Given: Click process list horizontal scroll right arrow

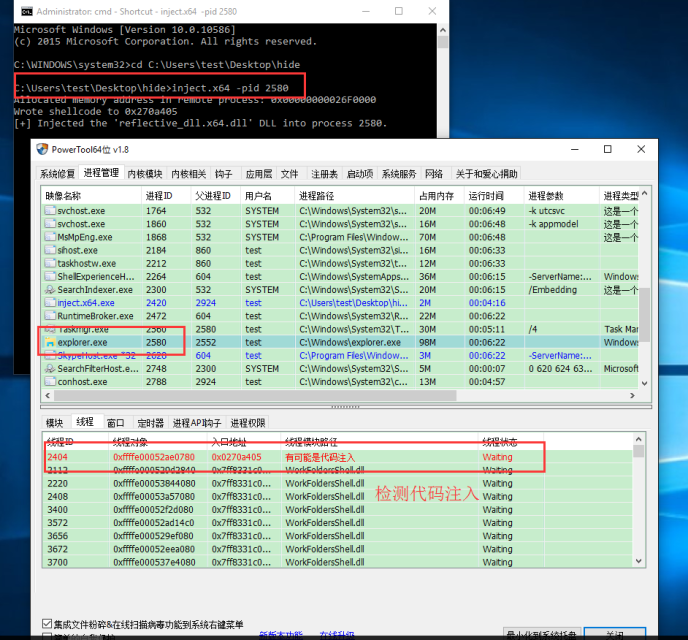Looking at the screenshot, I should (x=632, y=395).
